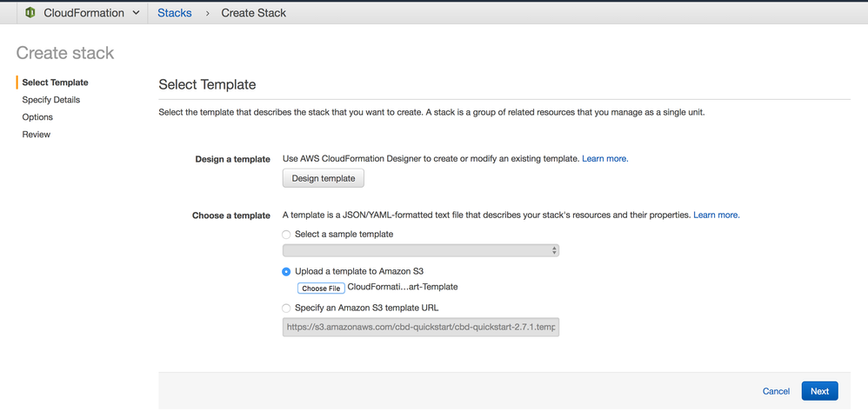Go to Stacks breadcrumb link
868x411 pixels.
[174, 13]
